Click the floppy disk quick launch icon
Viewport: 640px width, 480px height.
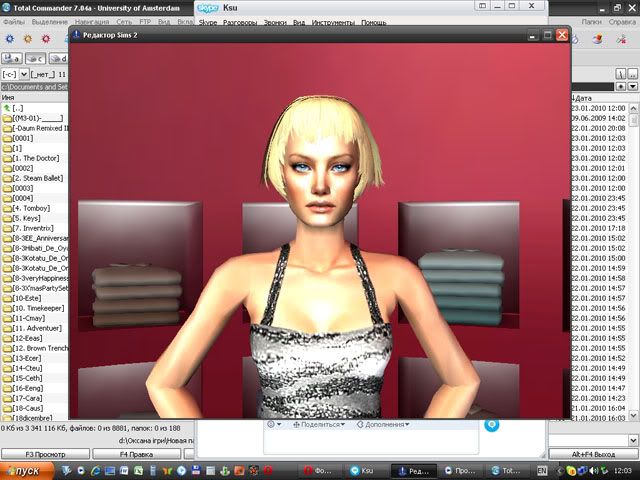[196, 471]
